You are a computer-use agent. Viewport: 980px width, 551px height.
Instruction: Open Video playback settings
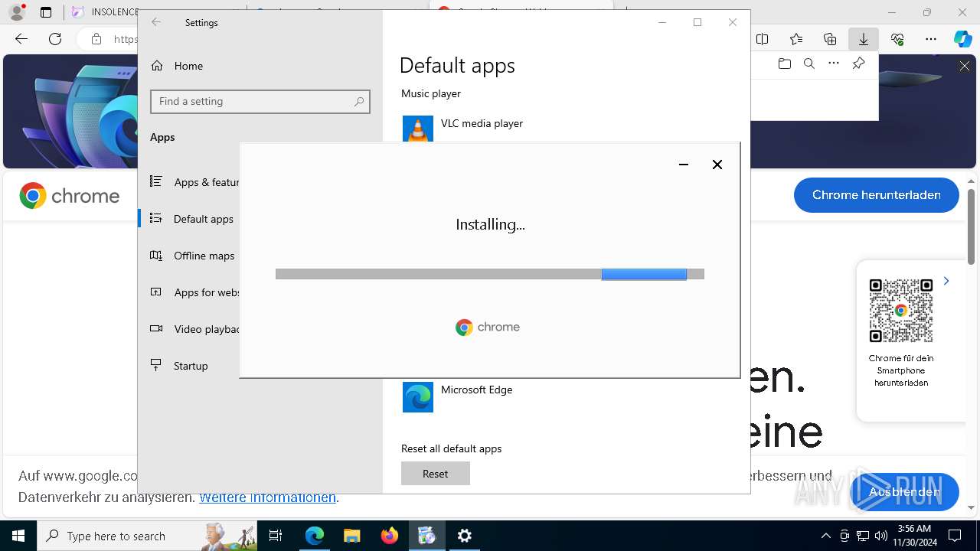195,329
